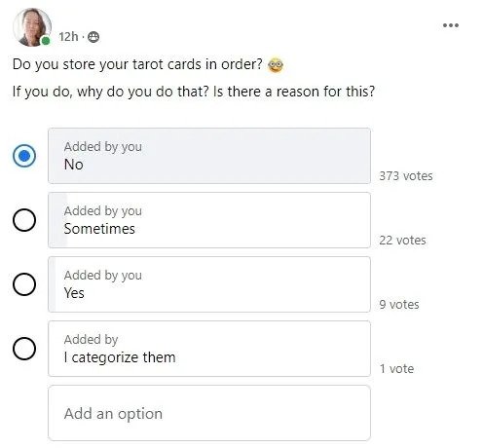This screenshot has height=448, width=483.
Task: Open the three-dot post options menu
Action: point(451,25)
